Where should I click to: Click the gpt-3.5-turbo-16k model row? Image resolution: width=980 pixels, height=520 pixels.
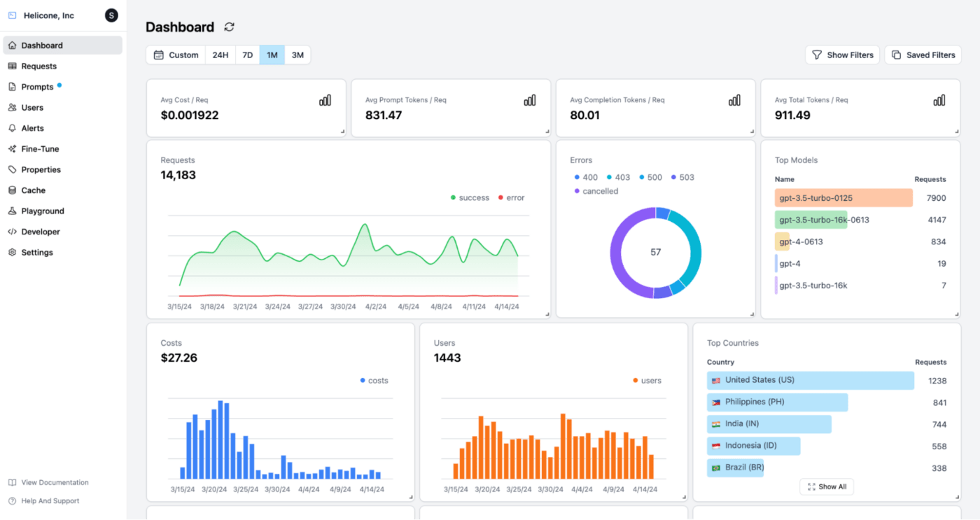(x=860, y=286)
